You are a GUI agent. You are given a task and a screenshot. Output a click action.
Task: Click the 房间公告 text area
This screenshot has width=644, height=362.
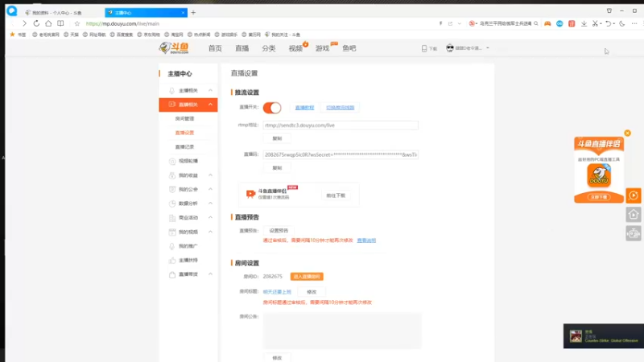click(342, 331)
